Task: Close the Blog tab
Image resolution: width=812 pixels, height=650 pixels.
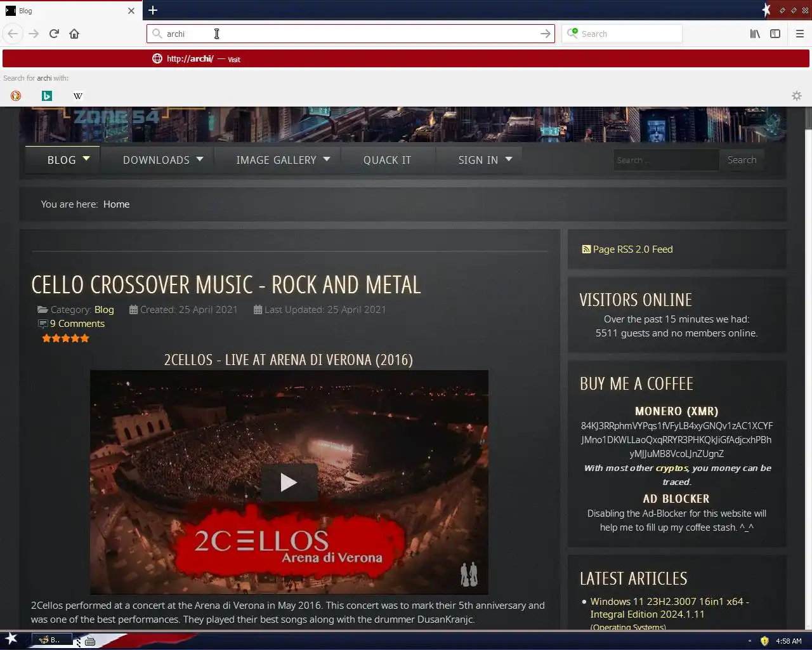Action: coord(131,11)
